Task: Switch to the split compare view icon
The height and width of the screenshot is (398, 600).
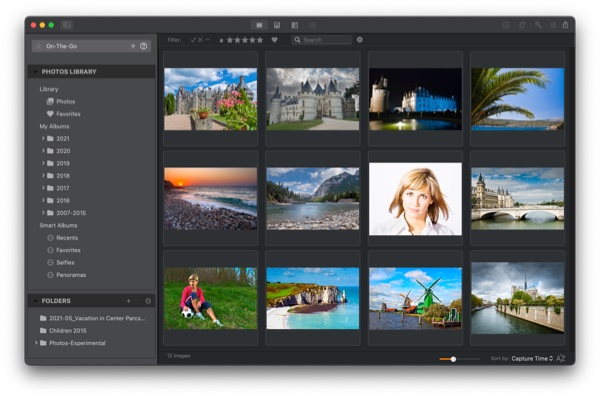Action: coord(295,25)
